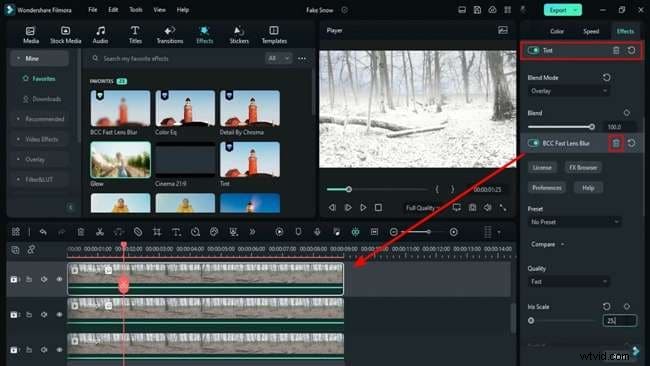Open more options for effects search
This screenshot has width=650, height=366.
click(302, 59)
